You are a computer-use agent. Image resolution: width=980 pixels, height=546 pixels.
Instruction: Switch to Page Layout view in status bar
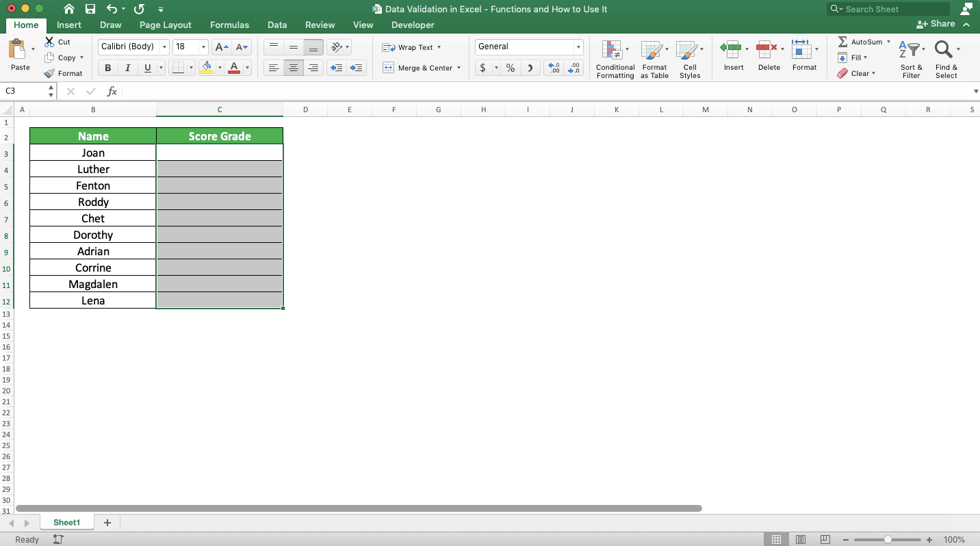pos(801,540)
